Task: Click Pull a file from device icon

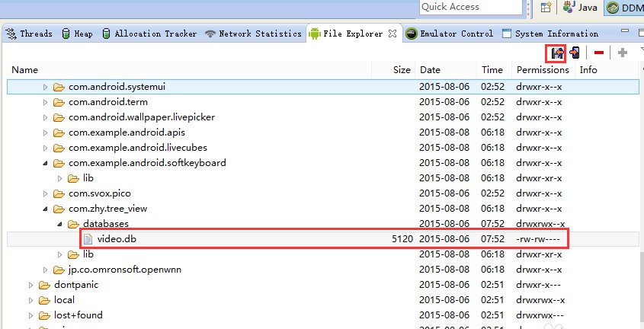Action: click(x=556, y=53)
